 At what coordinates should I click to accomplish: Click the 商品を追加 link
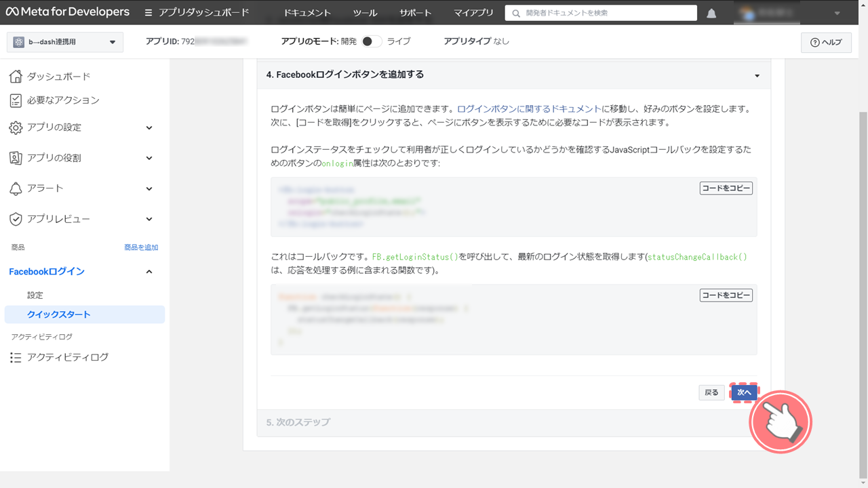pyautogui.click(x=141, y=247)
